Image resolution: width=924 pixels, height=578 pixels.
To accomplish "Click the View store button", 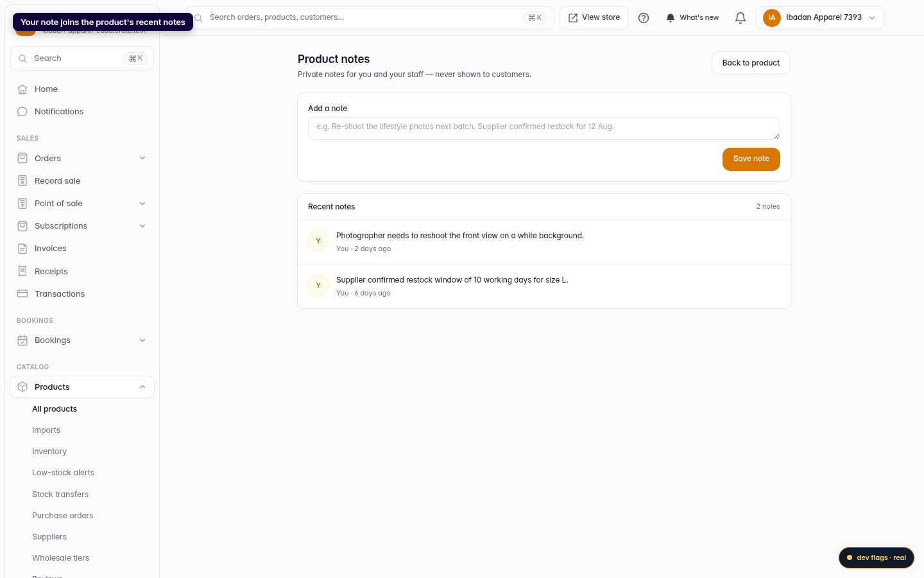I will [594, 18].
